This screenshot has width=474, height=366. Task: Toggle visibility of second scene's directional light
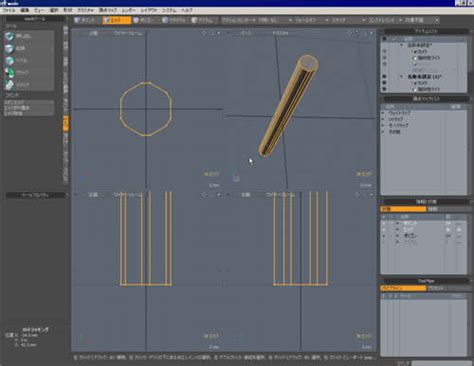pyautogui.click(x=384, y=89)
